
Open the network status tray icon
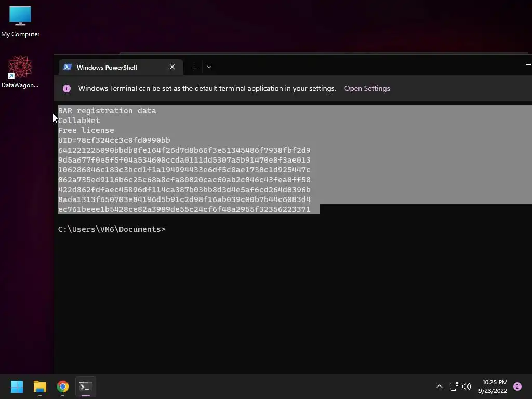pyautogui.click(x=454, y=387)
